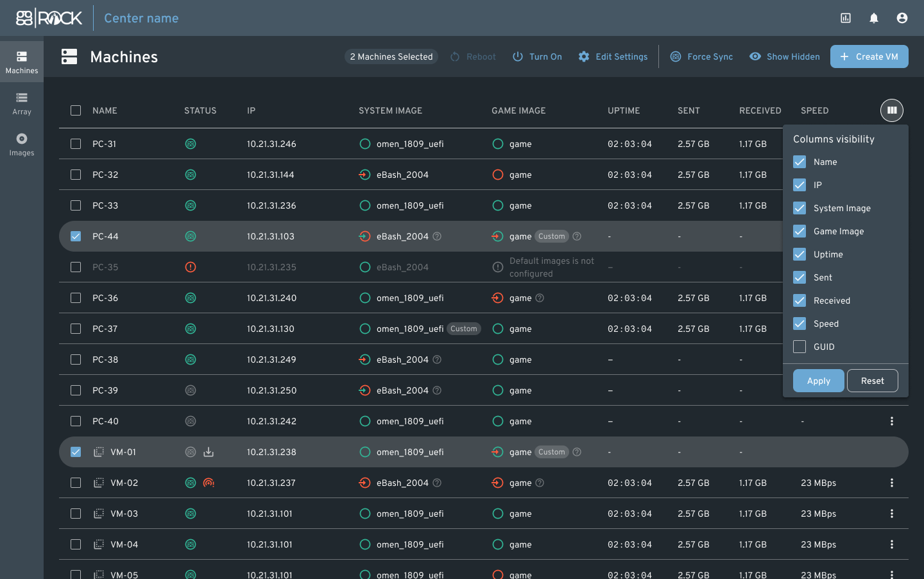The width and height of the screenshot is (924, 579).
Task: Click the error status icon for PC-35
Action: [191, 267]
